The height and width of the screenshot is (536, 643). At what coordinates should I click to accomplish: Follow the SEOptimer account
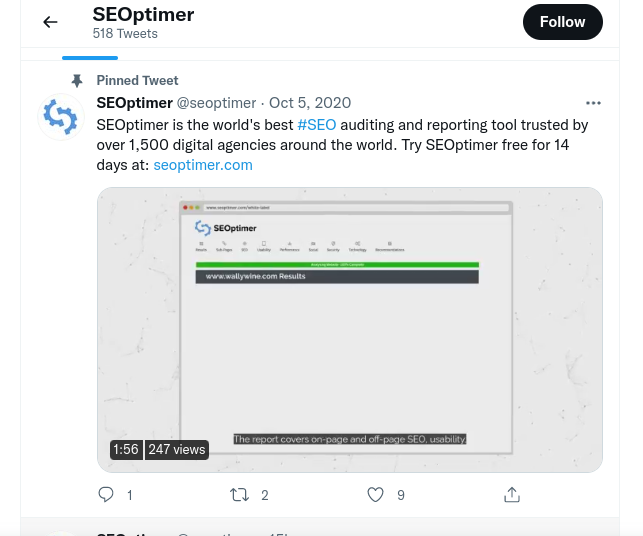(562, 22)
